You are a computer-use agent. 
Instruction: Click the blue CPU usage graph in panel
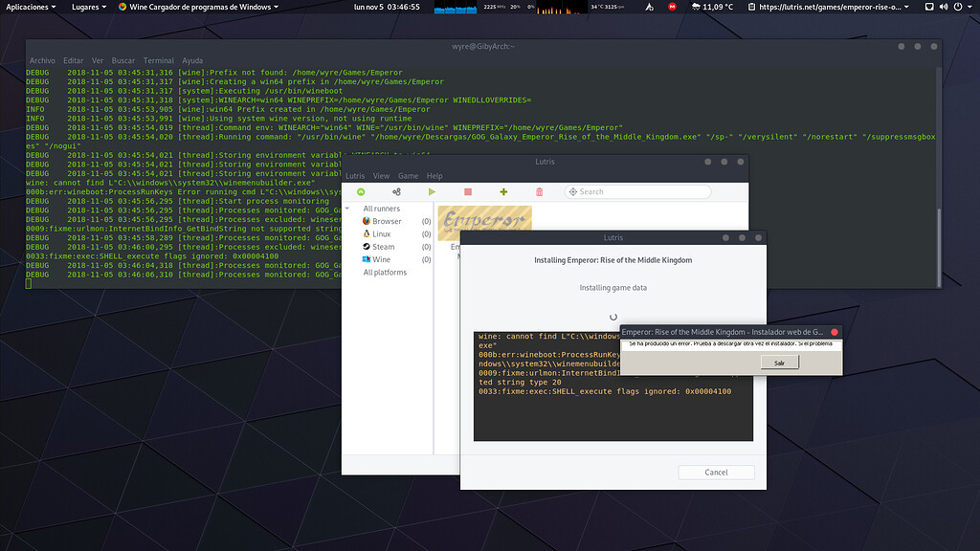(x=456, y=7)
